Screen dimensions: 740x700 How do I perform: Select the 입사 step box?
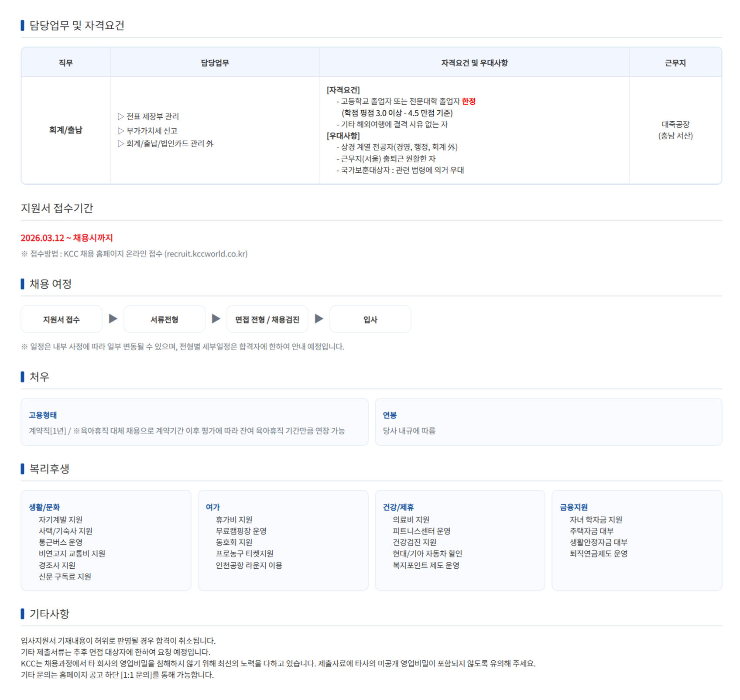pyautogui.click(x=370, y=319)
